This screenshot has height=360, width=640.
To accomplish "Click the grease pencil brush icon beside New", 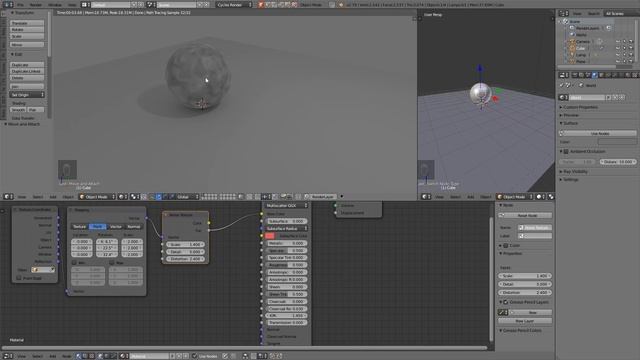I will 502,312.
